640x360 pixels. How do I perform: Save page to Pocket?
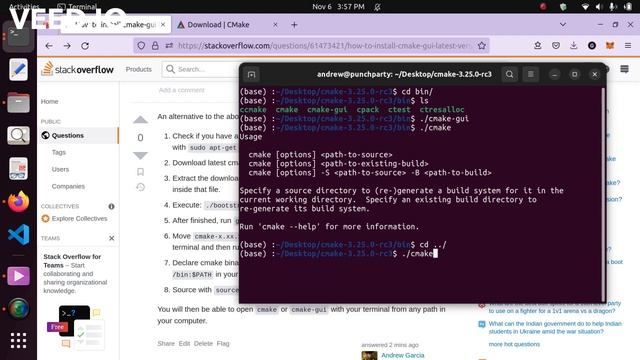556,46
